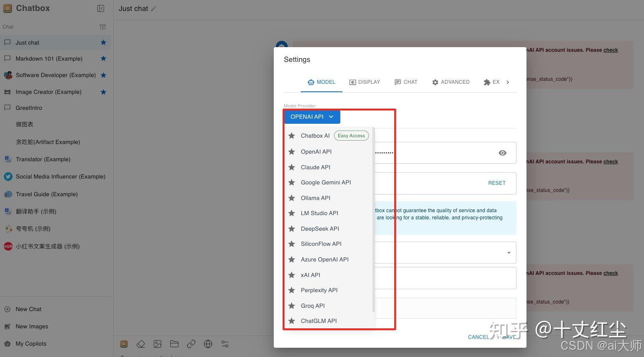644x357 pixels.
Task: Click the scrollbar of the provider dropdown list
Action: pyautogui.click(x=374, y=220)
